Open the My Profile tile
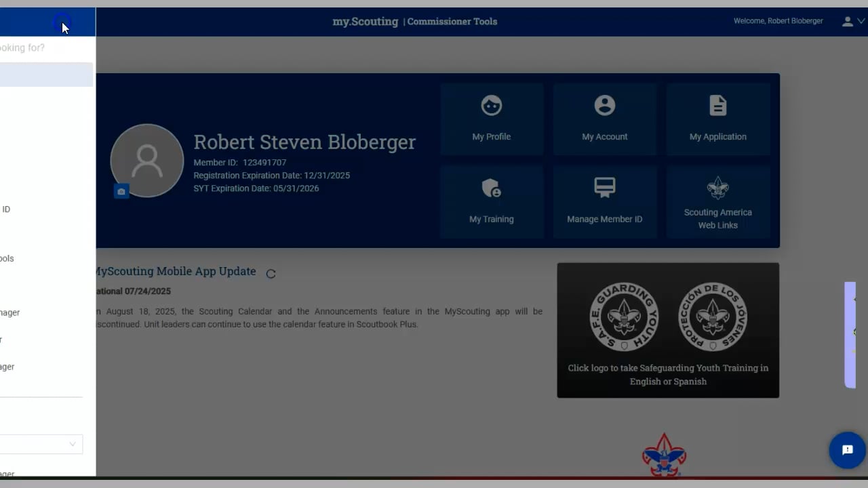 click(492, 119)
